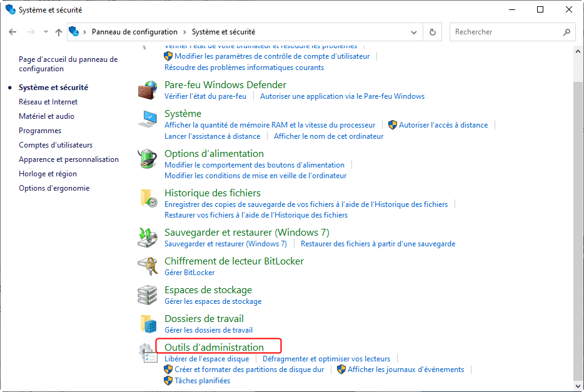584x392 pixels.
Task: Open the Outils d'administration heading
Action: [214, 348]
